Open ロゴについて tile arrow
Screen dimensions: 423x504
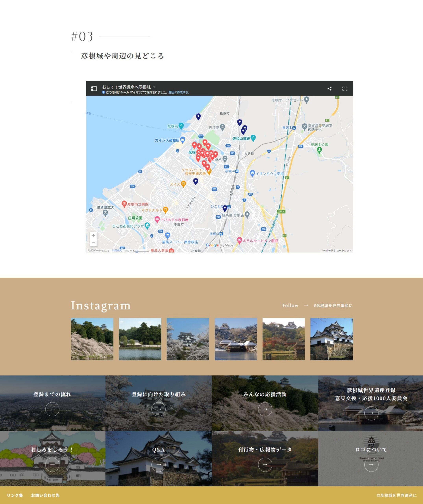(x=371, y=464)
